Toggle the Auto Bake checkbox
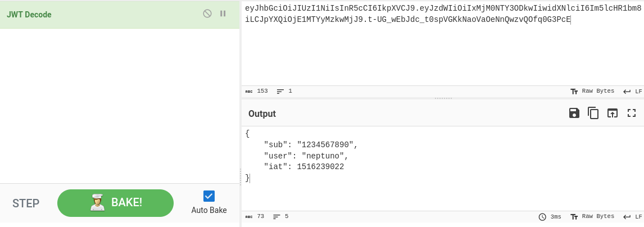Screen dimensions: 644x227 [209, 196]
